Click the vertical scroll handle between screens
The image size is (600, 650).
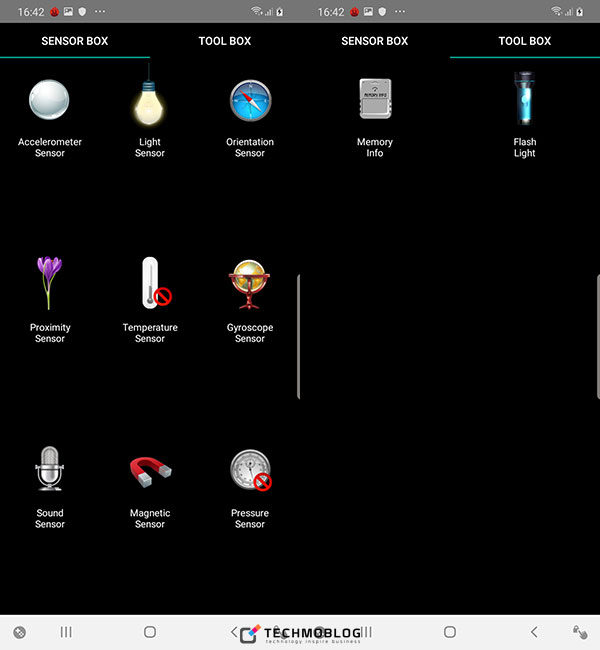point(298,336)
